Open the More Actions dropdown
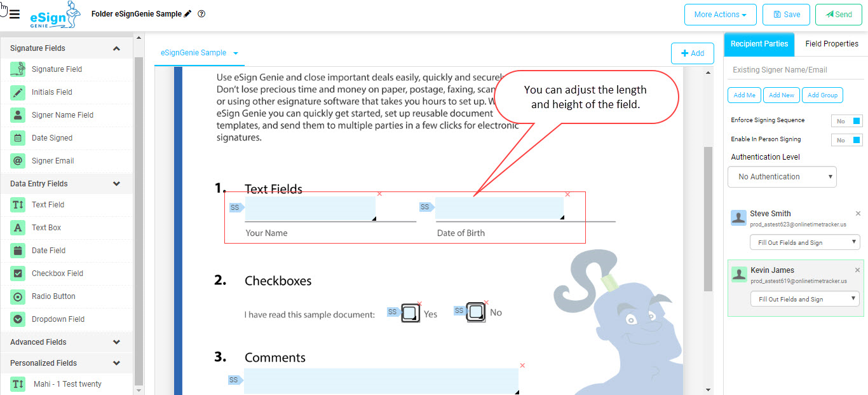The width and height of the screenshot is (868, 395). (720, 15)
